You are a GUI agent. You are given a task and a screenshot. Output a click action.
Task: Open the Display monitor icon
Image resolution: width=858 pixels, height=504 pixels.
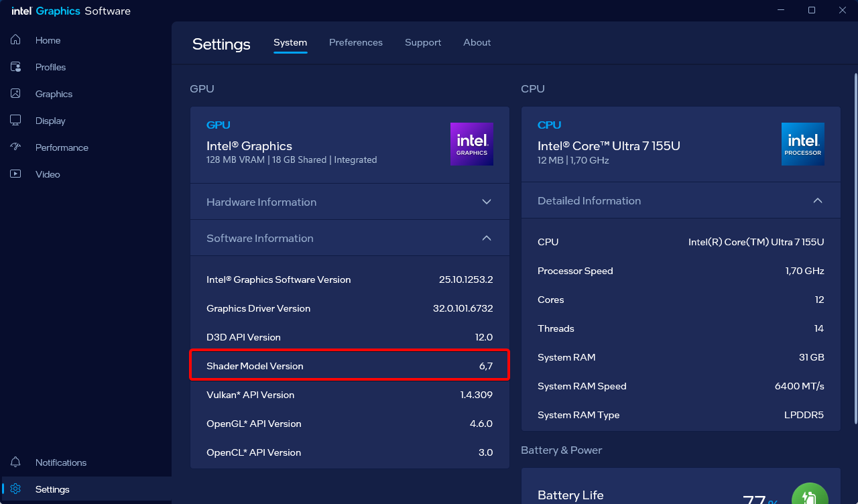pos(15,121)
